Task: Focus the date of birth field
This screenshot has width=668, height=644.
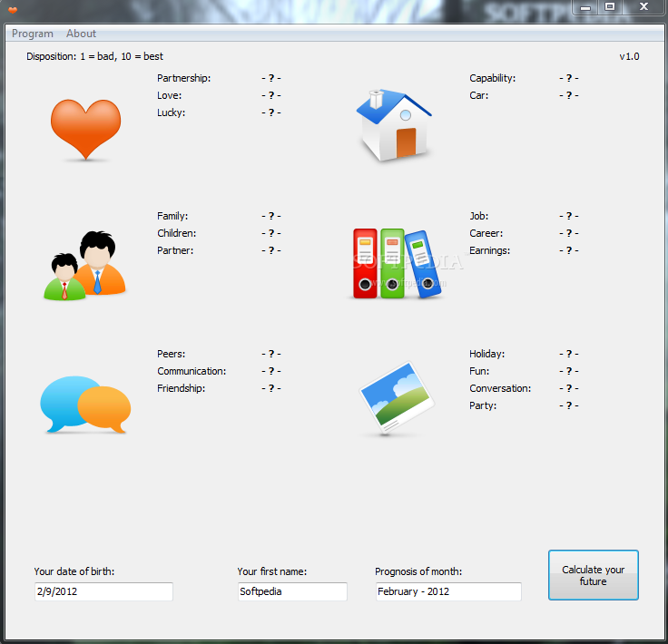Action: 103,591
